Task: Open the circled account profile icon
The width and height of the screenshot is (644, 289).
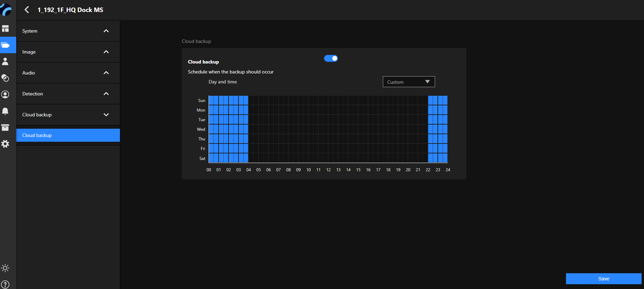Action: click(5, 94)
